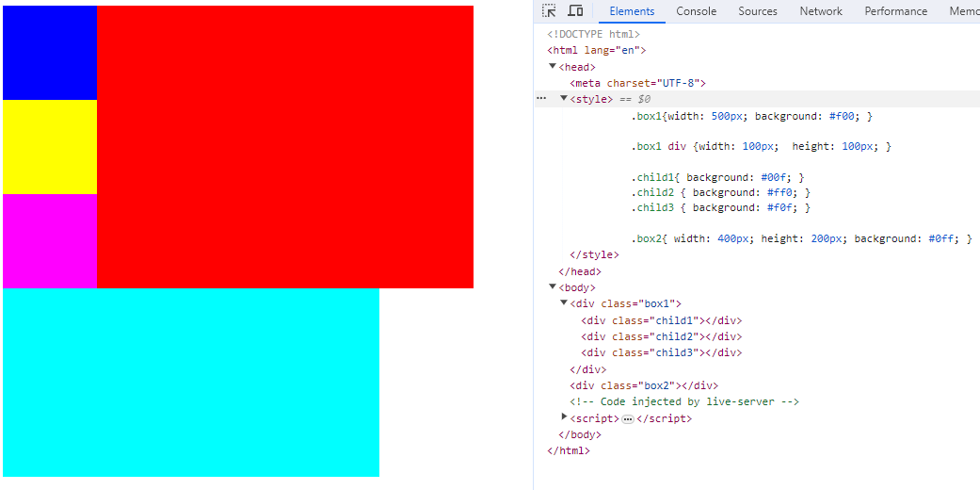Toggle the device toolbar icon
Screen dimensions: 980x490
(x=575, y=10)
